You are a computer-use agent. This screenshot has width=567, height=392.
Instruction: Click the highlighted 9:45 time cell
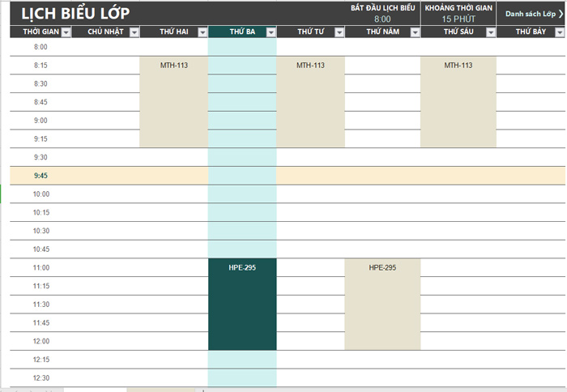[x=40, y=176]
